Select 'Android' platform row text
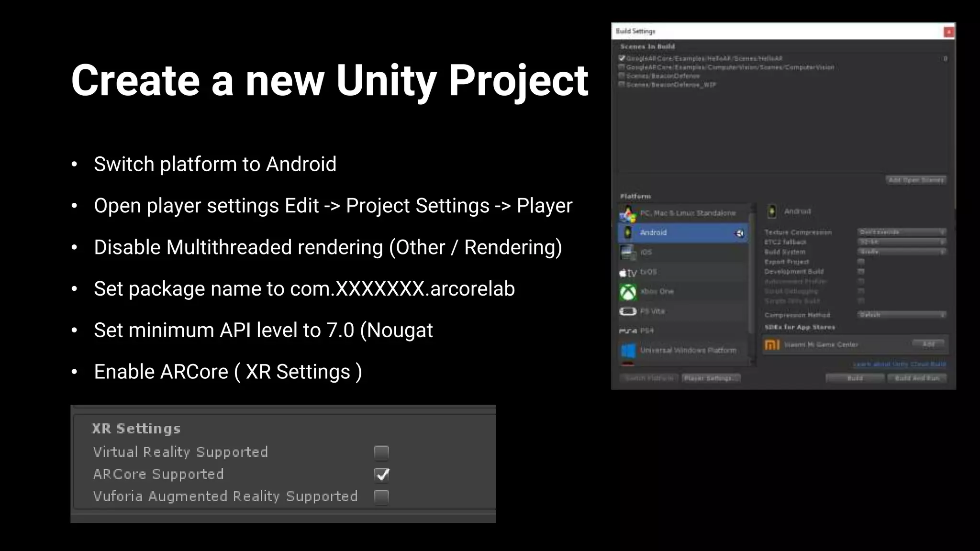This screenshot has width=980, height=551. [653, 232]
